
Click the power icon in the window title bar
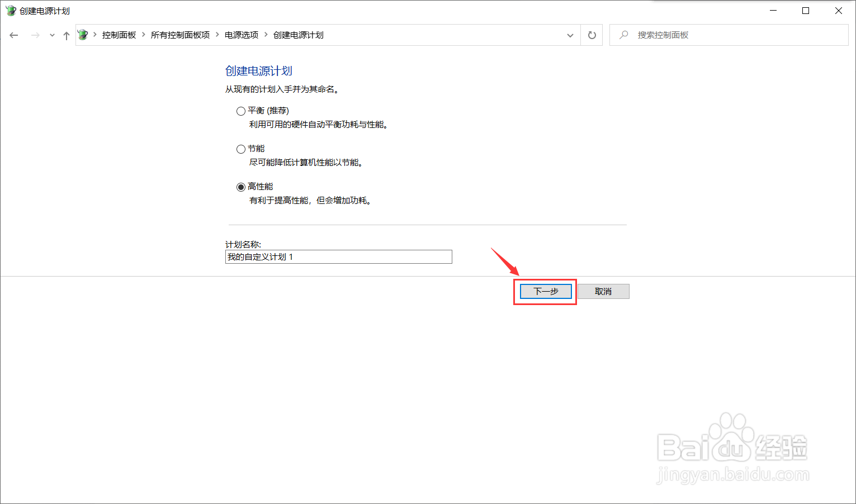coord(10,10)
